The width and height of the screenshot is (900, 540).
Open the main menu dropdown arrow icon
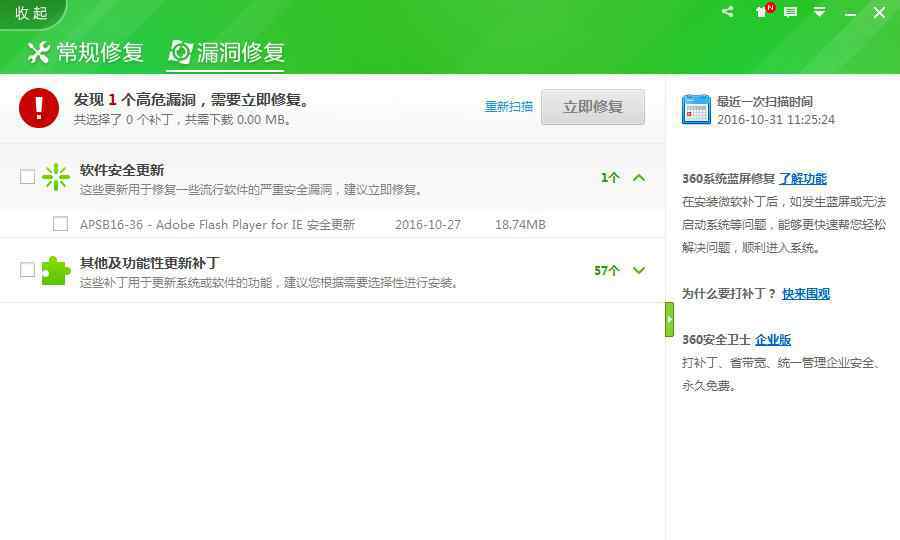click(820, 11)
